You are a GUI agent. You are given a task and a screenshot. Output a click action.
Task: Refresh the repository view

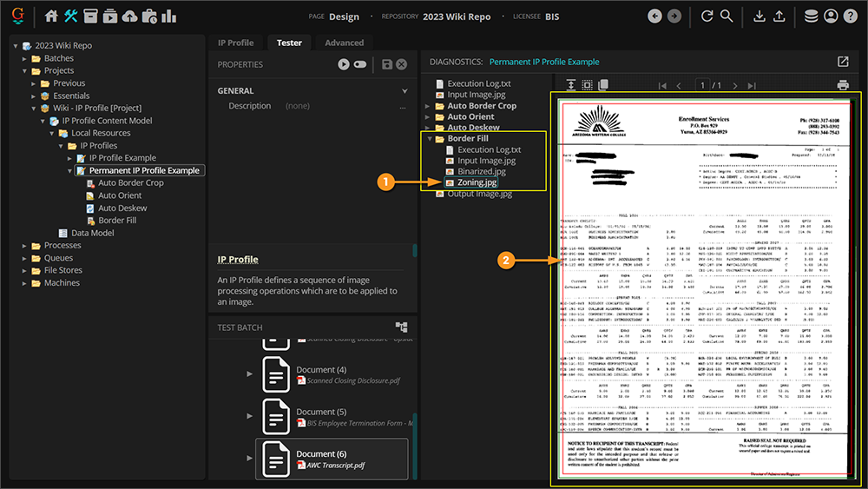[707, 16]
